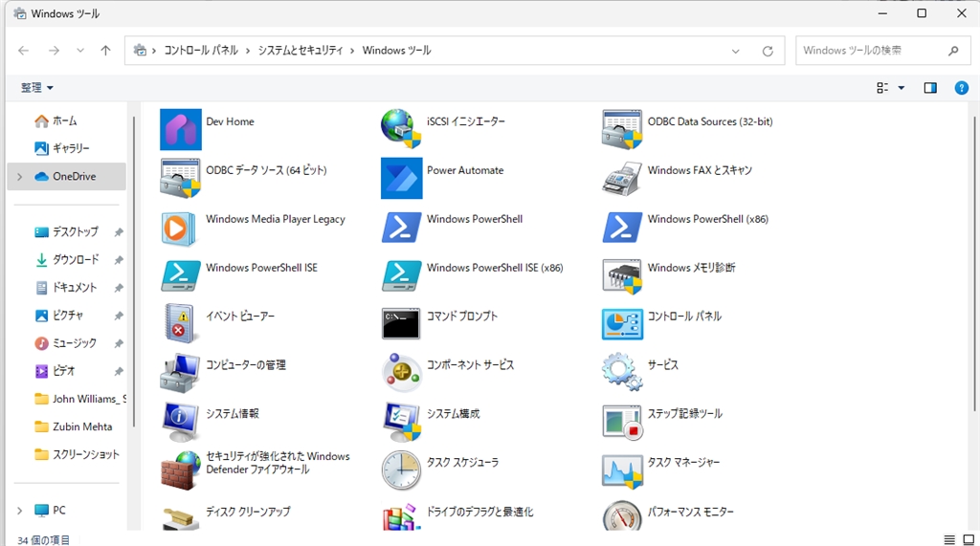Go up one folder level
This screenshot has width=980, height=546.
(105, 51)
